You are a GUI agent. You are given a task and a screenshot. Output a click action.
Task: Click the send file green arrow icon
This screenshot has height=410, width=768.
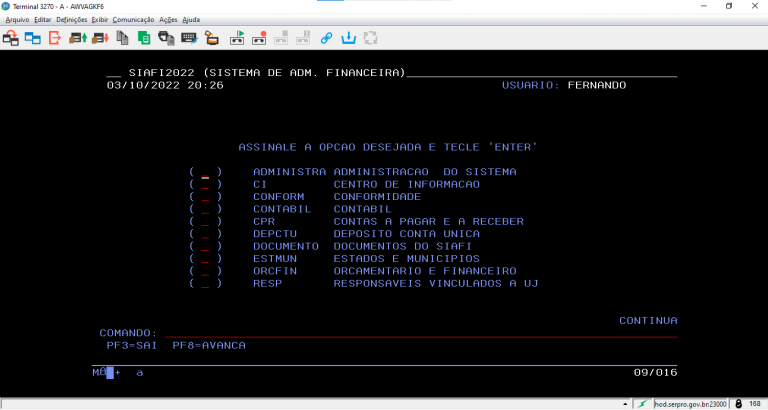click(77, 38)
